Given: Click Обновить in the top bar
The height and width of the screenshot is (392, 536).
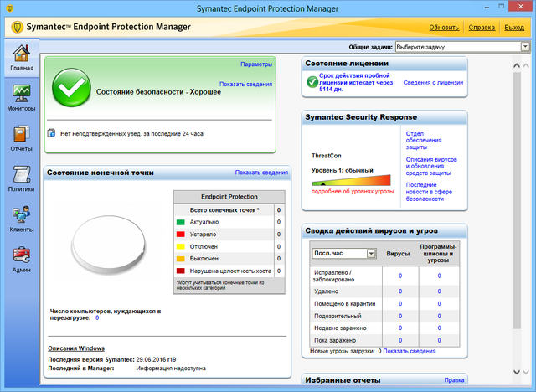Looking at the screenshot, I should (x=444, y=28).
